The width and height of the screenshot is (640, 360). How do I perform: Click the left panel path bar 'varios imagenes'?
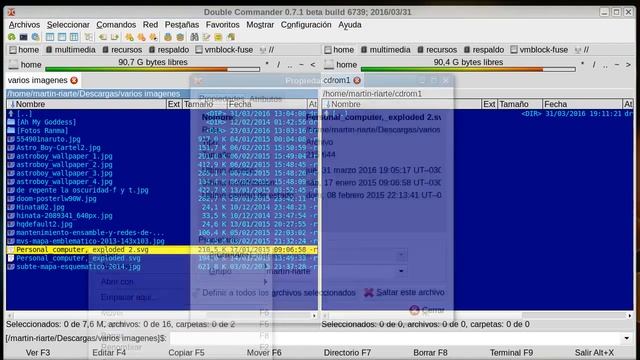(x=162, y=94)
